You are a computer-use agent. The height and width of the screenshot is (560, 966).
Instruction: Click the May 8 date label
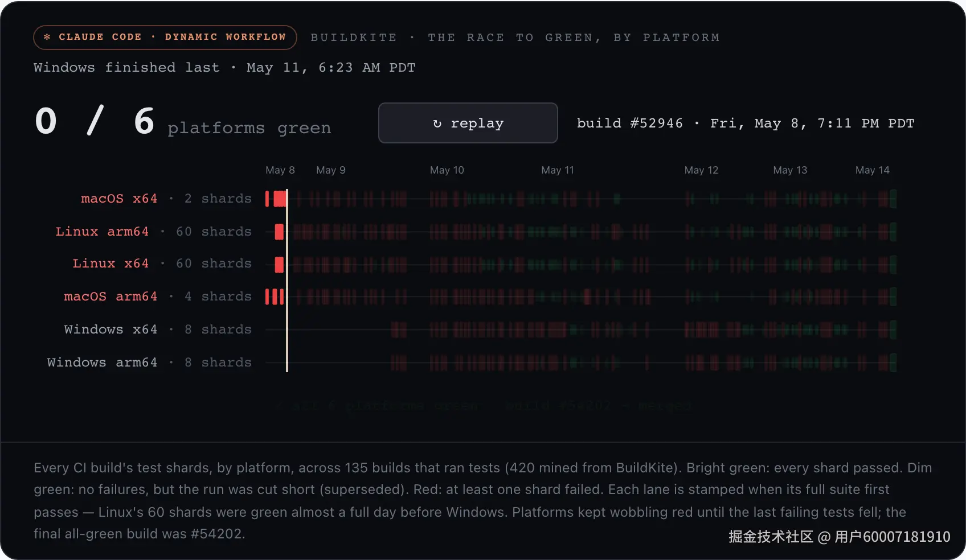click(280, 170)
